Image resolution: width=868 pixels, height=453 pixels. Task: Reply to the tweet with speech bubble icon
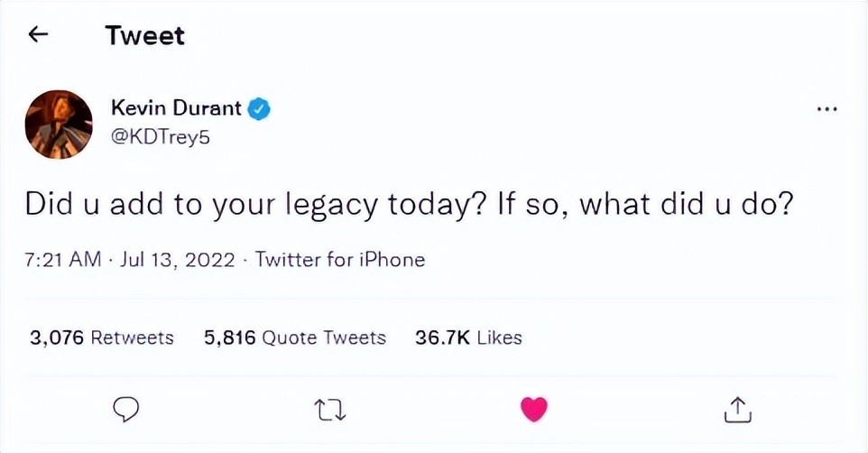pyautogui.click(x=125, y=411)
